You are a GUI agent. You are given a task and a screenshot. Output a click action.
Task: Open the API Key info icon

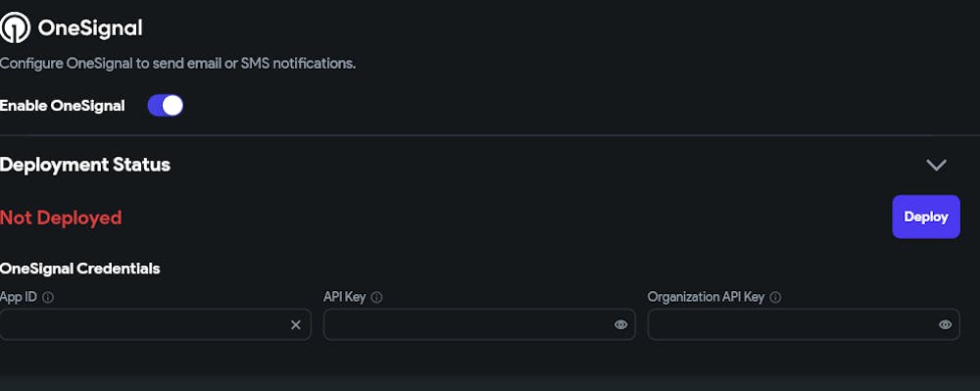pos(377,298)
